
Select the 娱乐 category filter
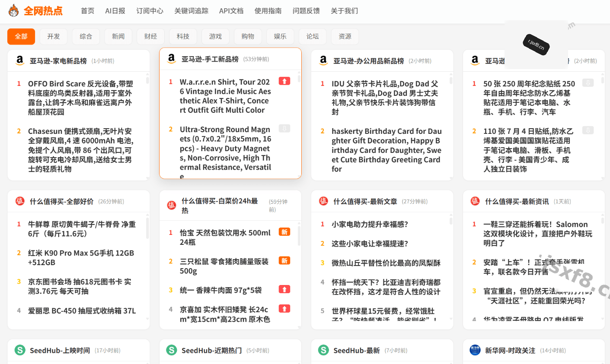pyautogui.click(x=281, y=36)
